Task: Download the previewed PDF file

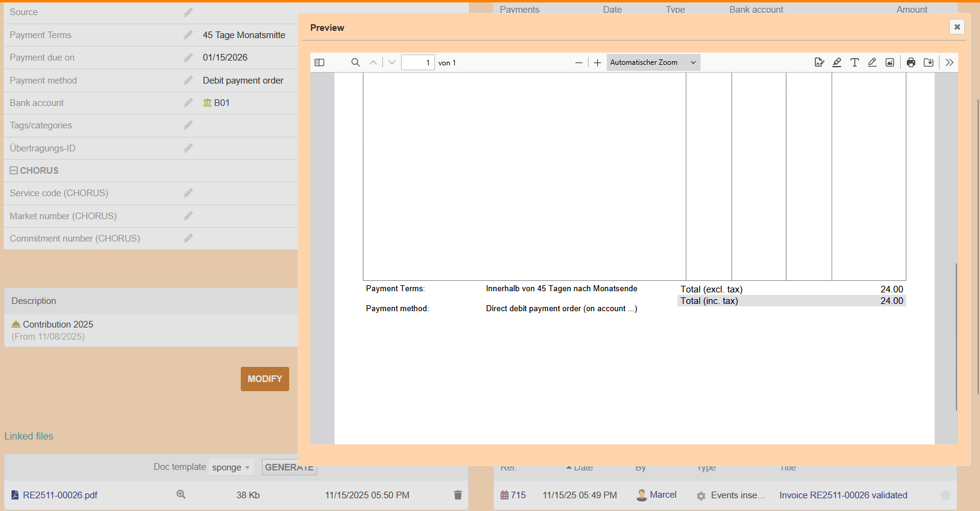Action: click(929, 62)
